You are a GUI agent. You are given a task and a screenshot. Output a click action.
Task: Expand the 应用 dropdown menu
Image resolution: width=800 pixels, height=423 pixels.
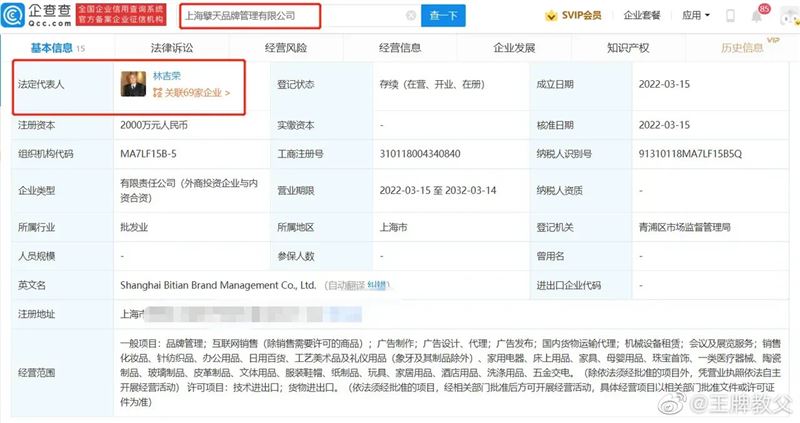point(696,15)
